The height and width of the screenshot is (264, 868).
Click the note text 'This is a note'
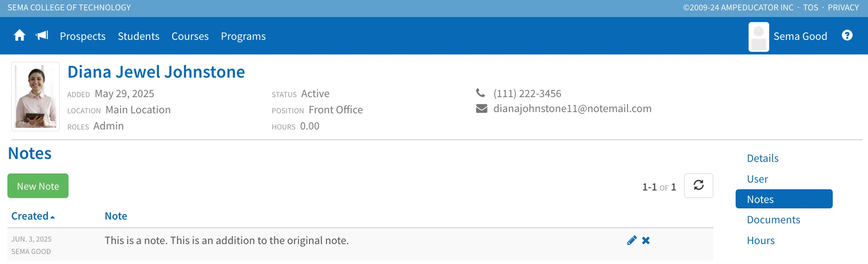click(136, 240)
